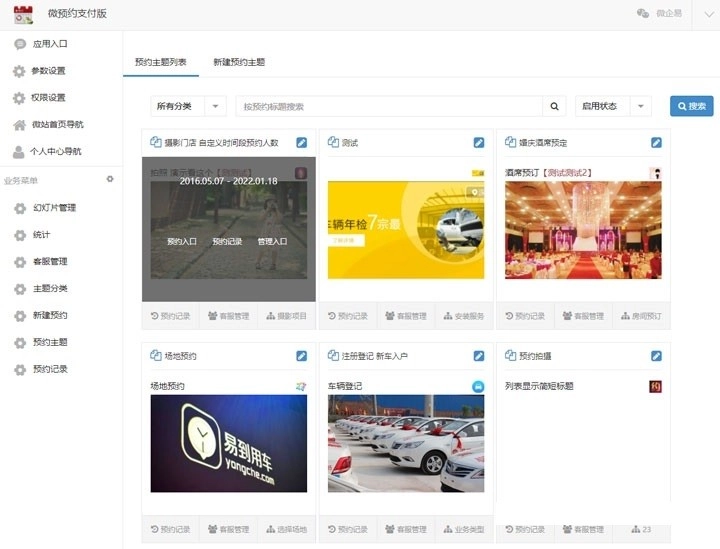Viewport: 720px width, 549px height.
Task: Open the 微站首页导航 home icon item
Action: [x=58, y=125]
